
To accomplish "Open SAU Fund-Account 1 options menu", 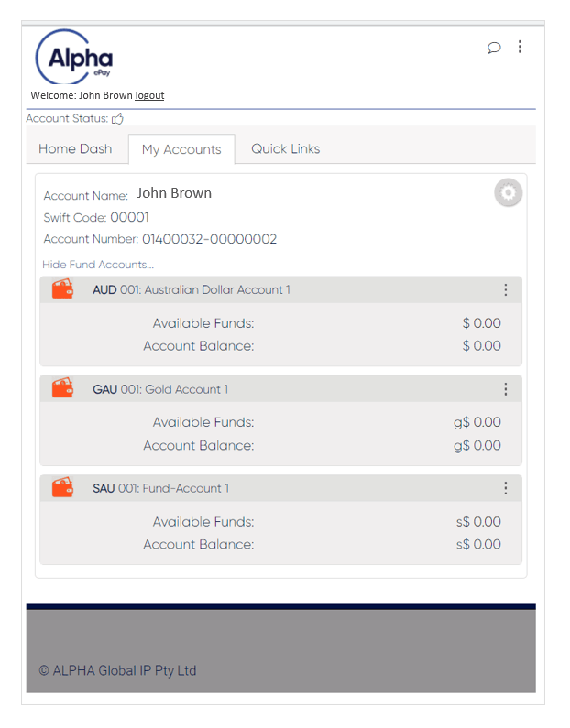I will click(505, 488).
